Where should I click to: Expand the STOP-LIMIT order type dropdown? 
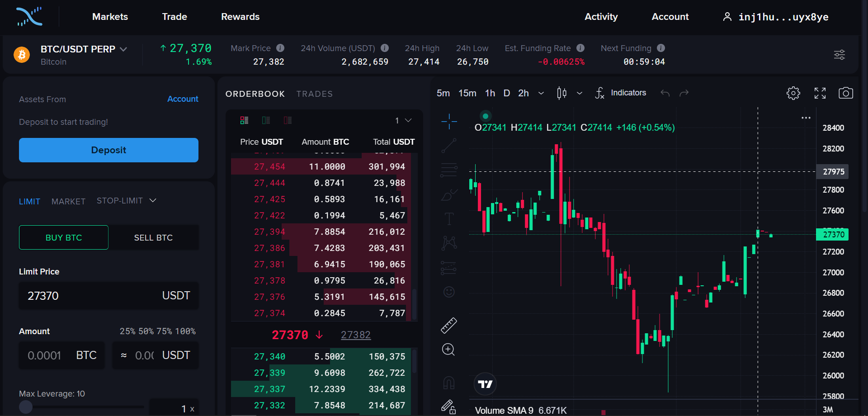(153, 200)
